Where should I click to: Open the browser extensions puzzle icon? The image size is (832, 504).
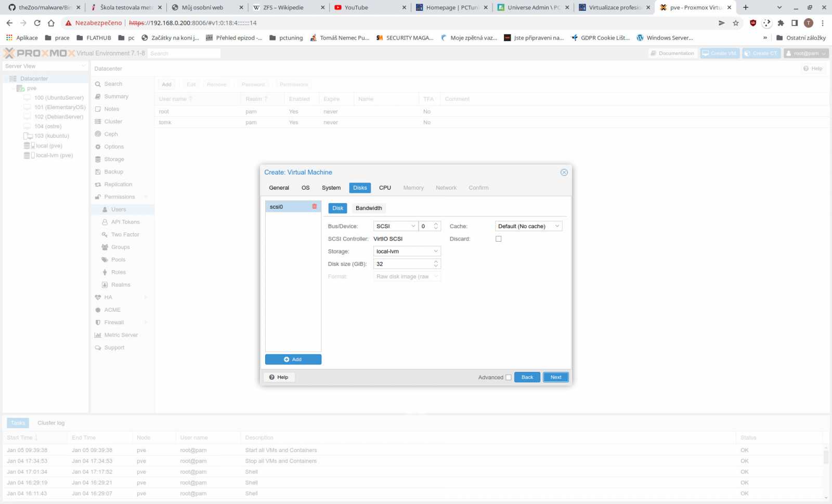(781, 23)
